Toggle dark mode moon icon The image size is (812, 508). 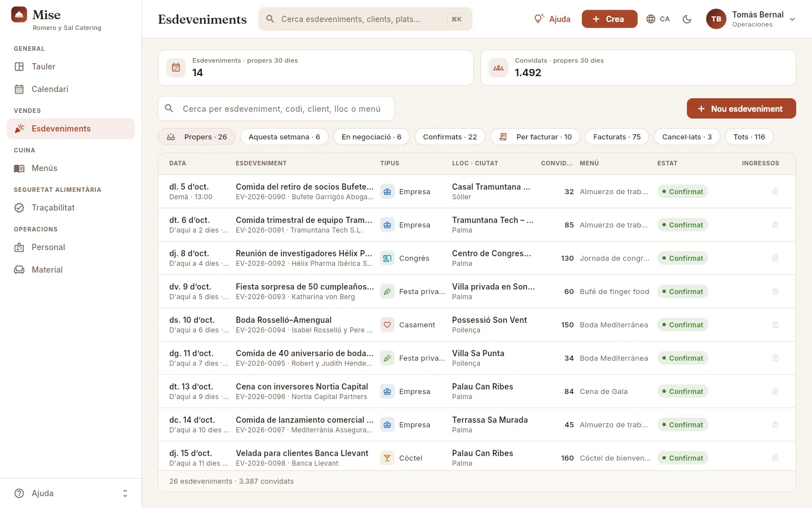coord(687,19)
